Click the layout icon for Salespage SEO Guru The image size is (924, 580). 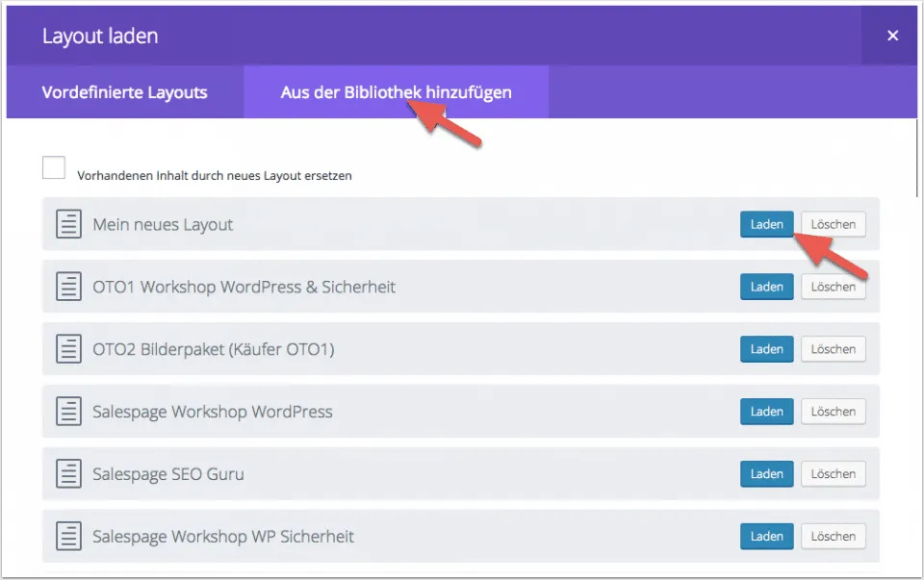pos(67,474)
